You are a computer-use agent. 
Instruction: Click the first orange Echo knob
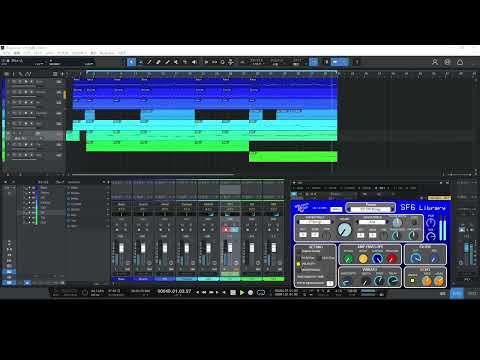427,281
